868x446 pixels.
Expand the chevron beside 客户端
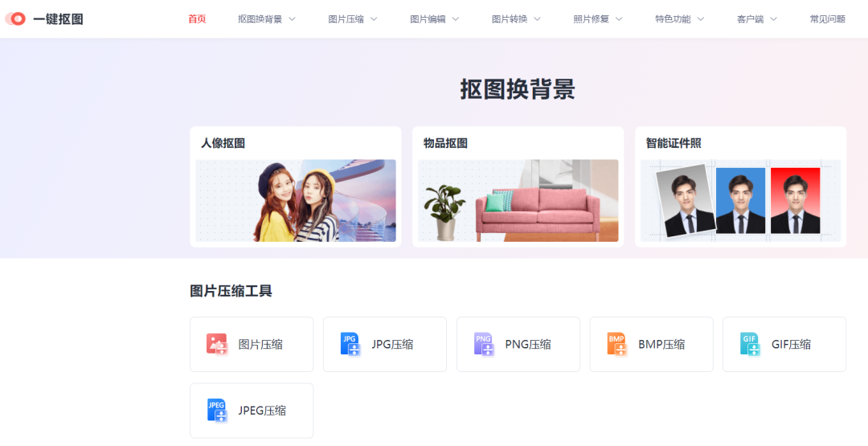[773, 18]
